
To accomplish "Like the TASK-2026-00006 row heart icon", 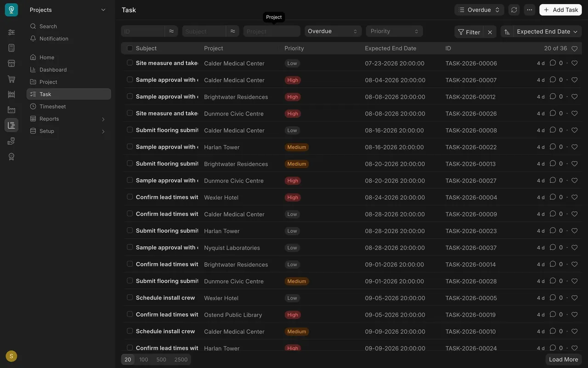I will [x=574, y=63].
